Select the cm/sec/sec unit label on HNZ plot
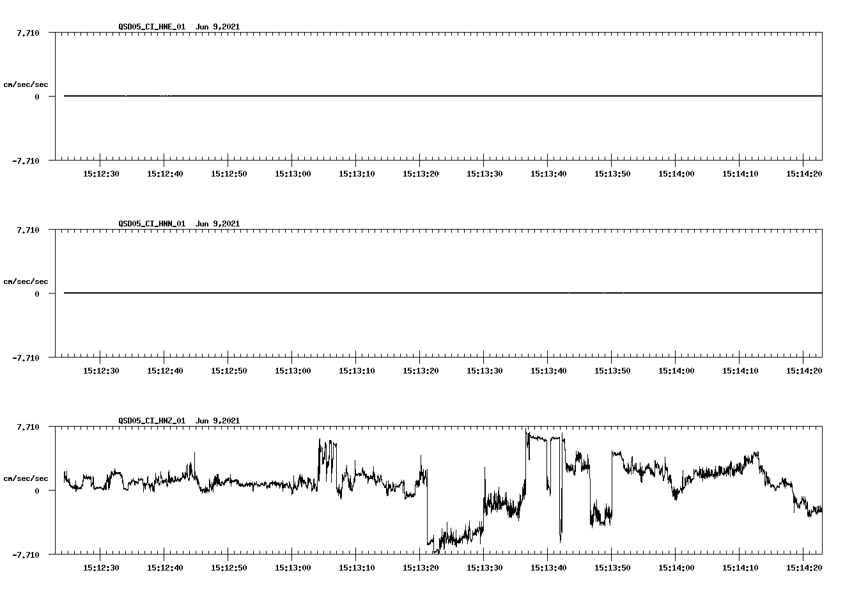 [x=26, y=478]
